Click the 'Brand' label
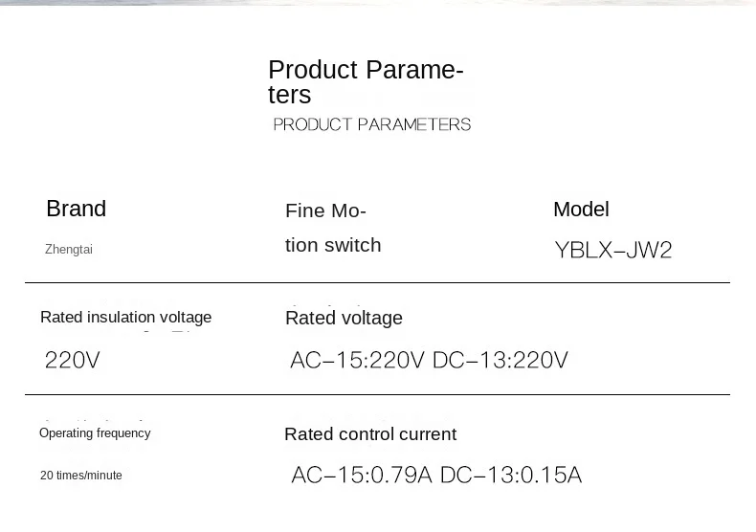Viewport: 756px width, 532px height. (x=77, y=209)
